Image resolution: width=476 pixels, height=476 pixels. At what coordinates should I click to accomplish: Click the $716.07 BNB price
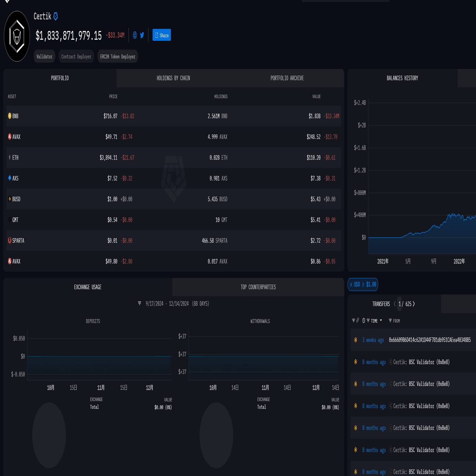tap(110, 116)
